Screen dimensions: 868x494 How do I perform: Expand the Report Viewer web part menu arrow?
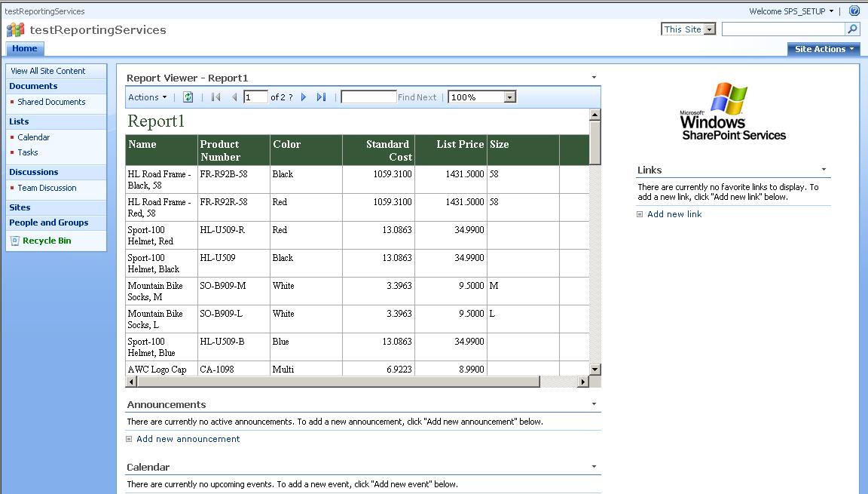click(594, 78)
